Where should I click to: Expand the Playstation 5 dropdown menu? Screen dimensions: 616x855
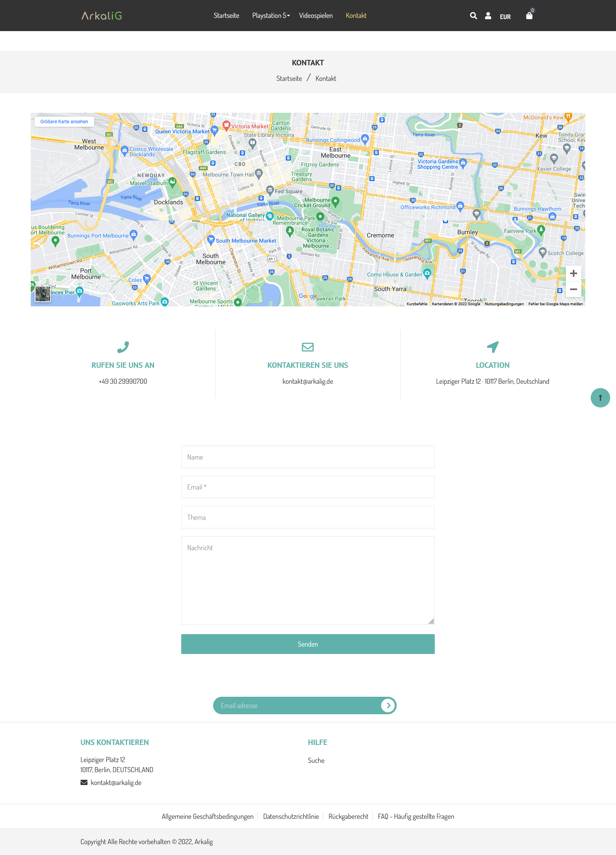(x=271, y=16)
